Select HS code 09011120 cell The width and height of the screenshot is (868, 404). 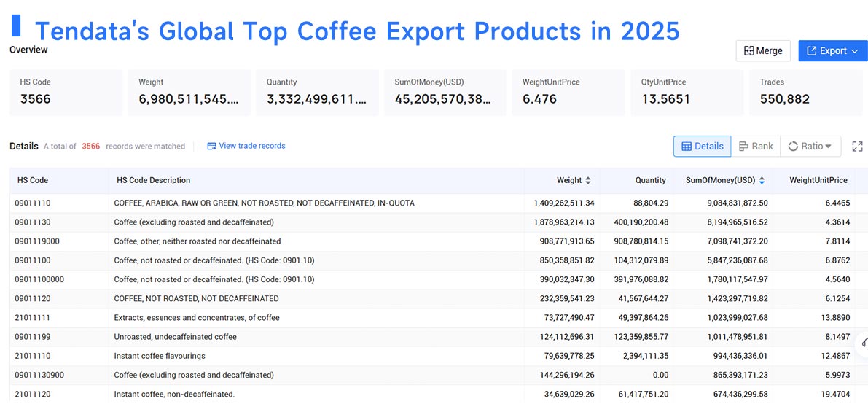pyautogui.click(x=59, y=299)
